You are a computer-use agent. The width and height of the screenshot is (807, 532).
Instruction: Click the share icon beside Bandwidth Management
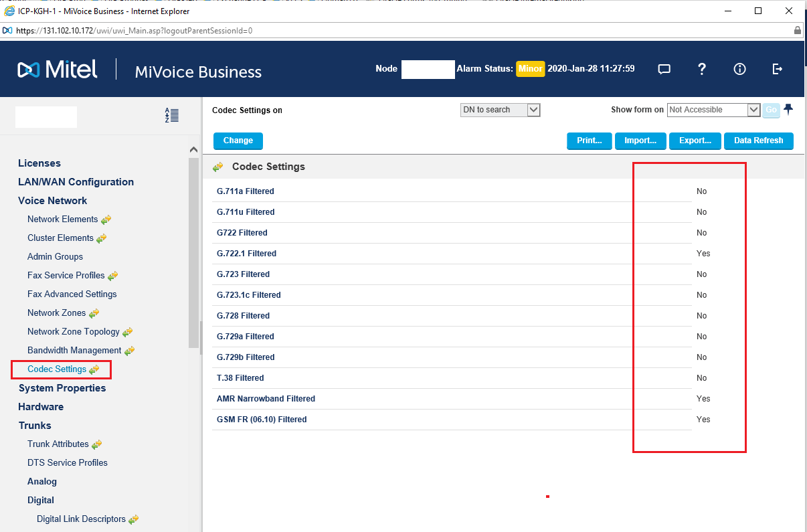[x=129, y=351]
